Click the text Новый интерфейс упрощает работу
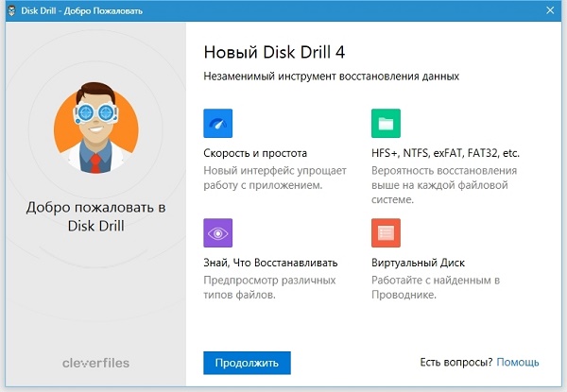This screenshot has width=567, height=392. coord(275,178)
